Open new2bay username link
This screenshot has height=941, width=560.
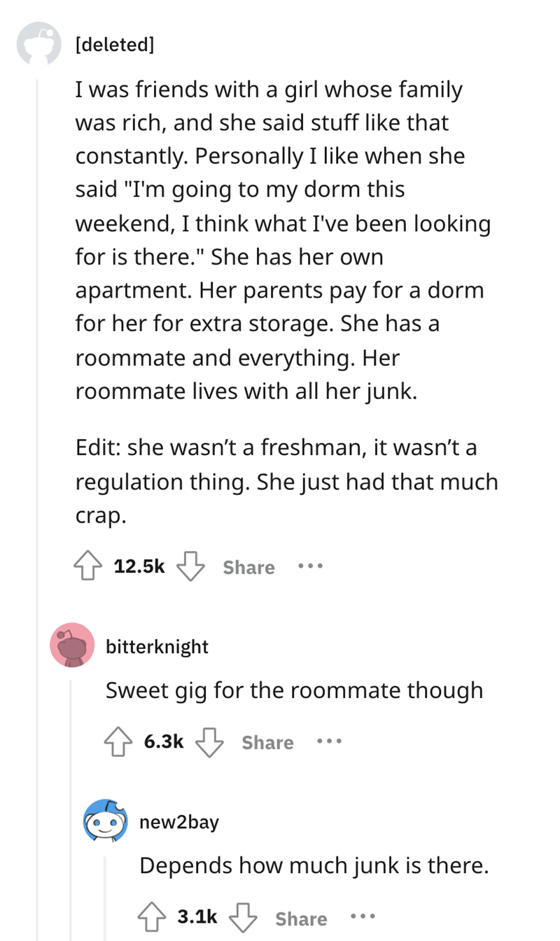[x=179, y=821]
